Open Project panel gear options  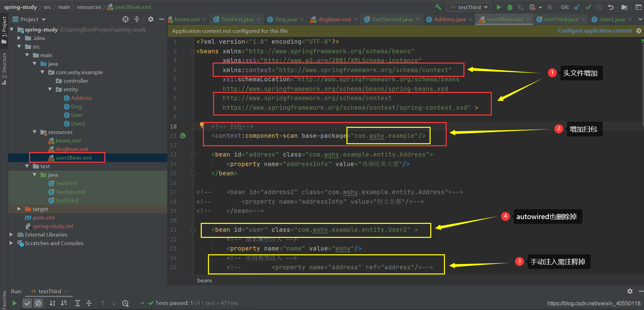[151, 19]
